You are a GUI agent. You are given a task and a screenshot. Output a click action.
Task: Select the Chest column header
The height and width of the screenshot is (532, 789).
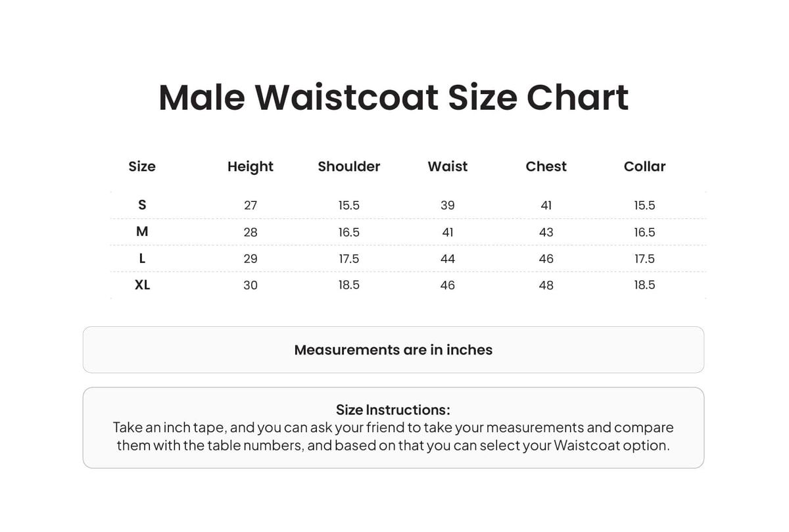point(546,166)
